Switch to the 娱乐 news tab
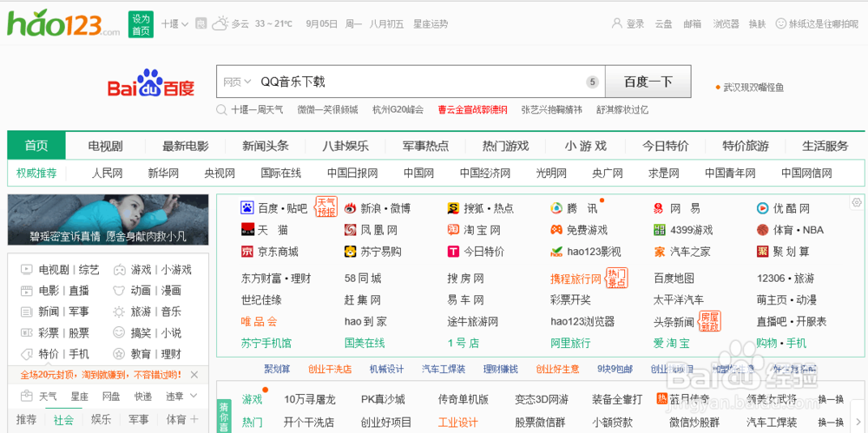 [101, 419]
